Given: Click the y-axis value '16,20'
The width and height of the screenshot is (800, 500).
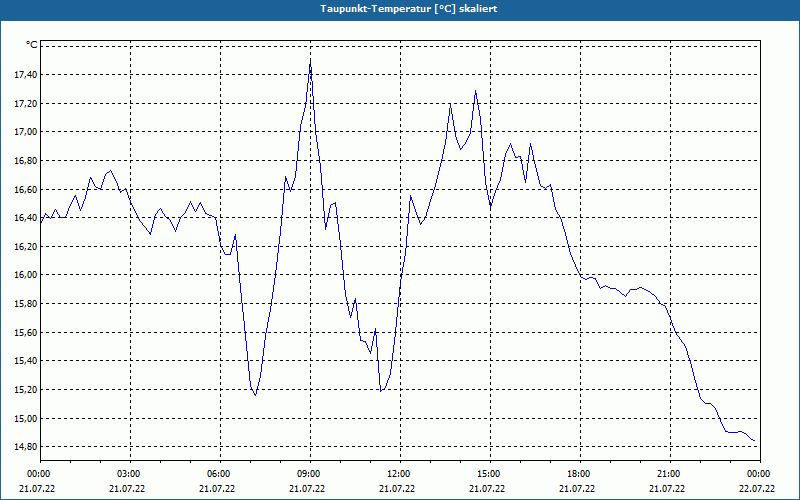Looking at the screenshot, I should [27, 246].
